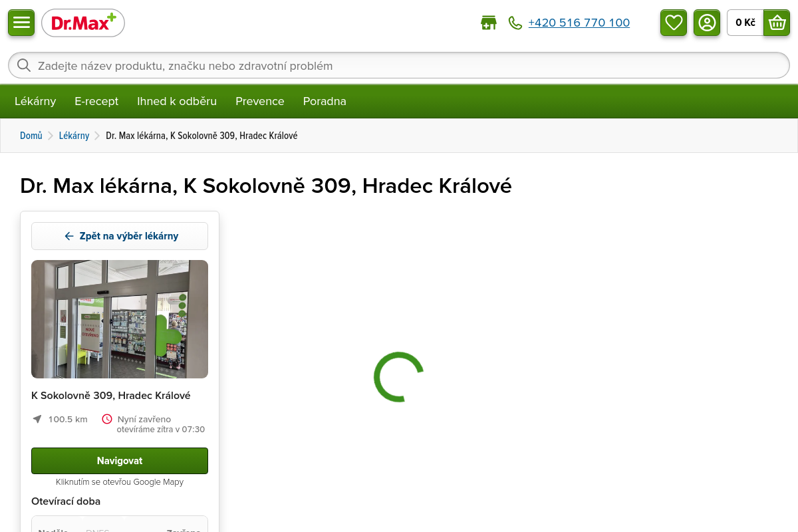Click the Nyní zavřeno status text
The width and height of the screenshot is (798, 532).
pyautogui.click(x=144, y=419)
